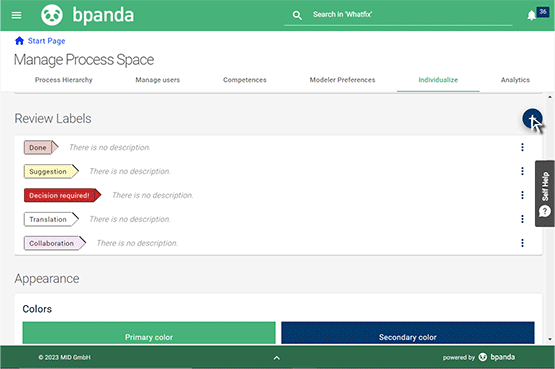Screen dimensions: 555x369
Task: Expand the footer with up chevron
Action: [277, 358]
